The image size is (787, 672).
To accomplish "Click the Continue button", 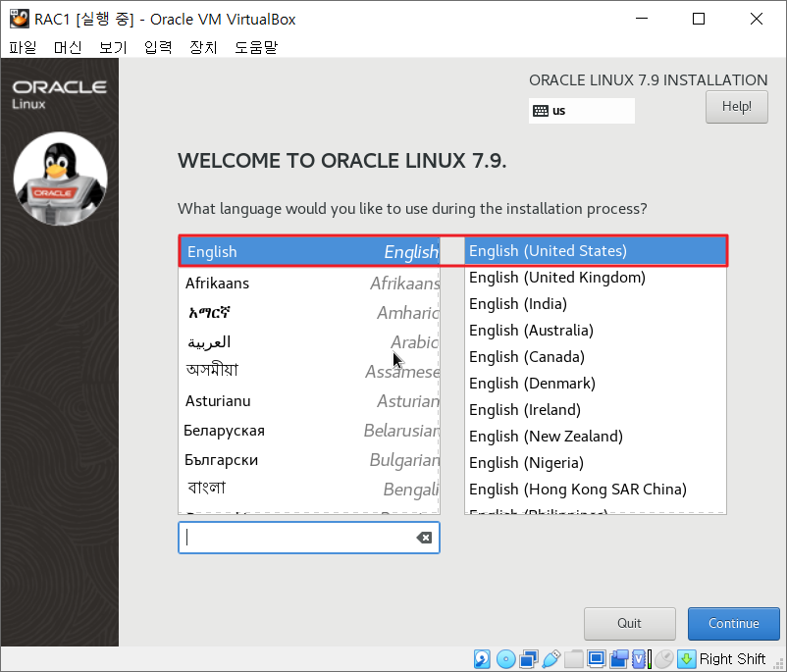I will pyautogui.click(x=733, y=623).
